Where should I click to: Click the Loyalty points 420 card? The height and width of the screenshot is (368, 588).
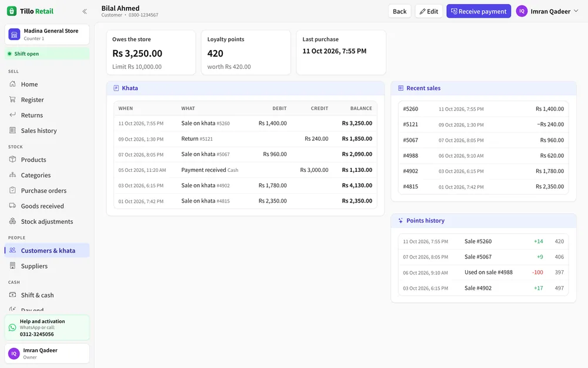coord(246,52)
